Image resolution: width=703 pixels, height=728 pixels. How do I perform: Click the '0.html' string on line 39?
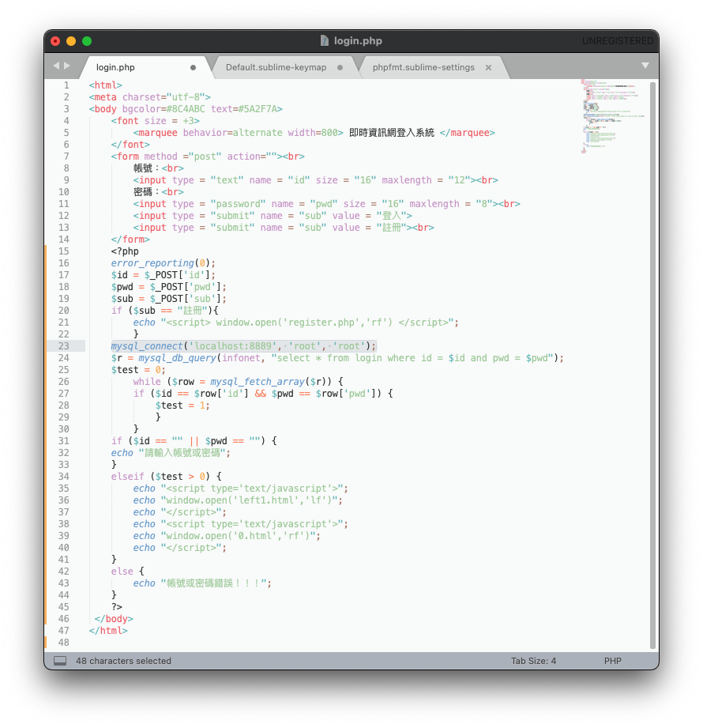coord(255,536)
